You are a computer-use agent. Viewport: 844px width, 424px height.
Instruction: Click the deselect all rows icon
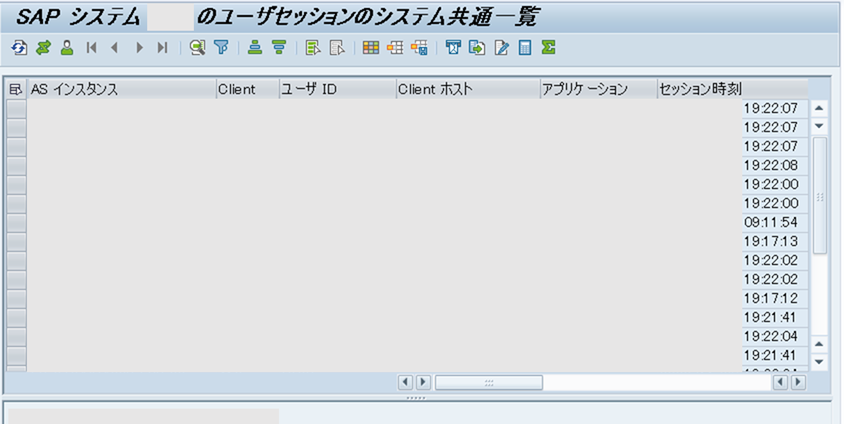tap(337, 48)
